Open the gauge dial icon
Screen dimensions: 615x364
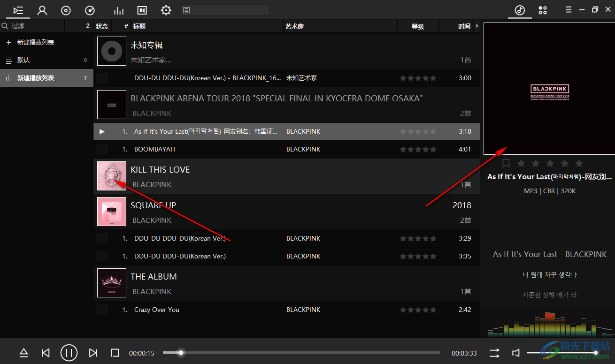point(90,10)
